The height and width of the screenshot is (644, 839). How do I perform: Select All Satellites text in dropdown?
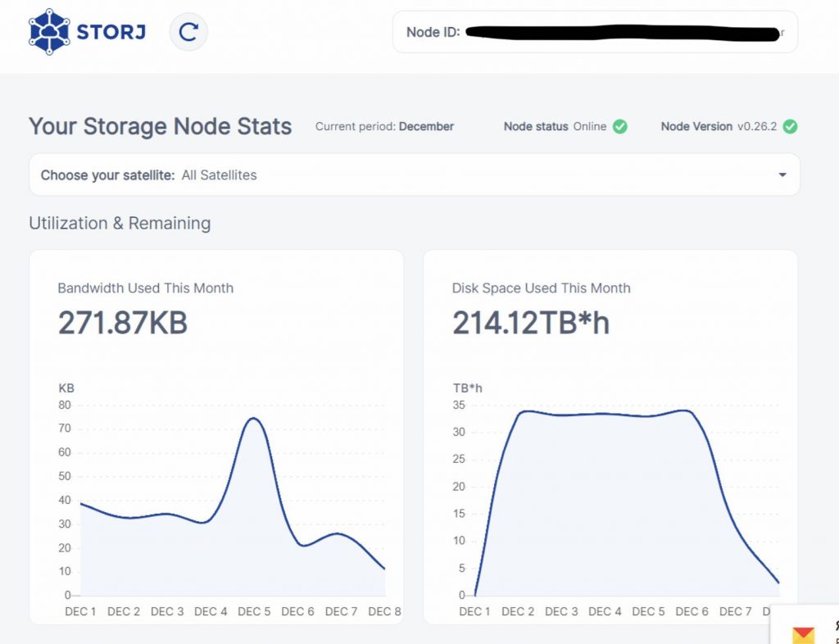219,175
